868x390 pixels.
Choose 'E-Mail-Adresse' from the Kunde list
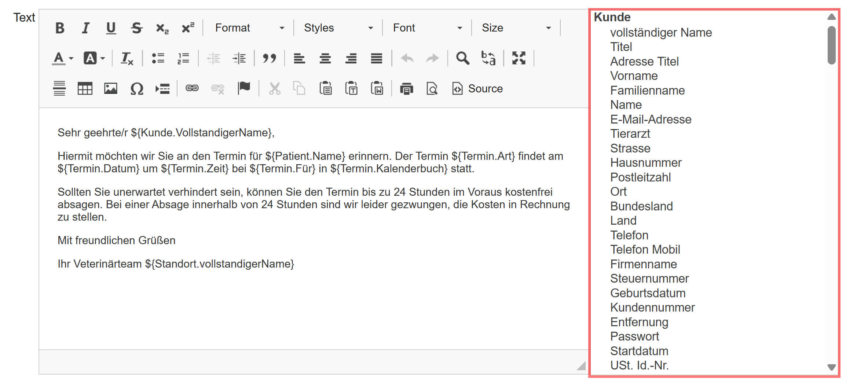point(651,119)
